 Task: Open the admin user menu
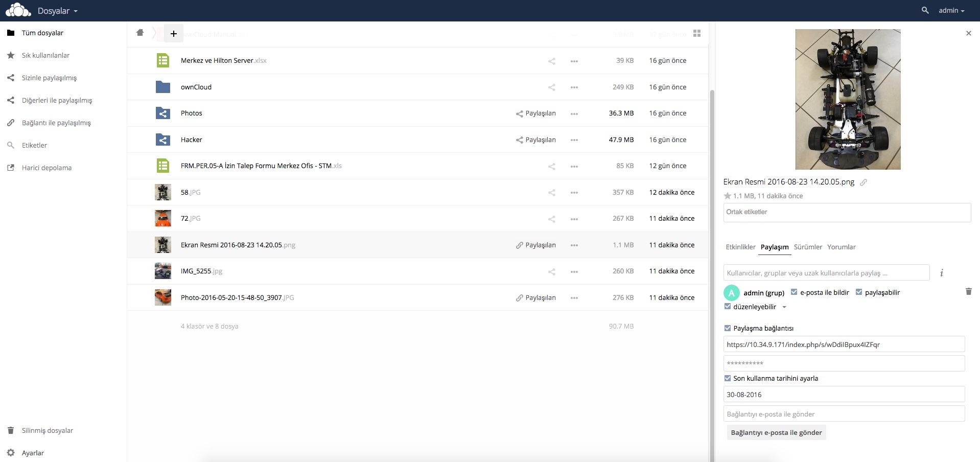(951, 11)
